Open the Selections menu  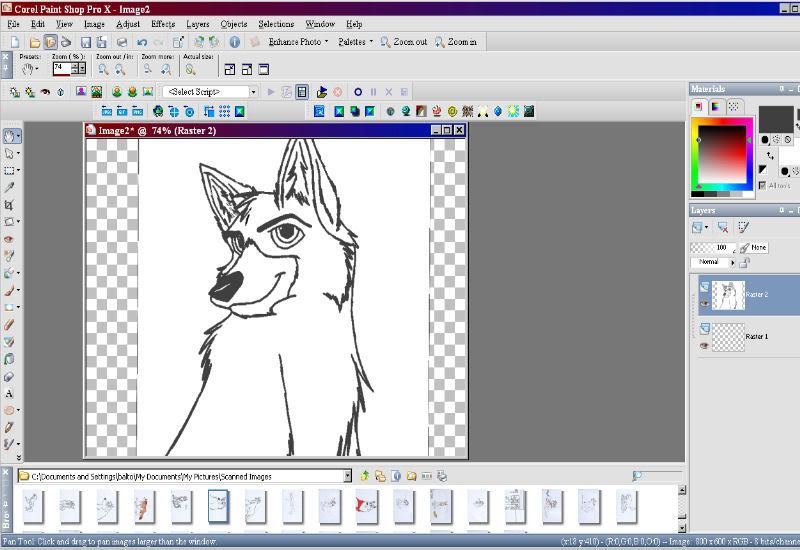(276, 24)
